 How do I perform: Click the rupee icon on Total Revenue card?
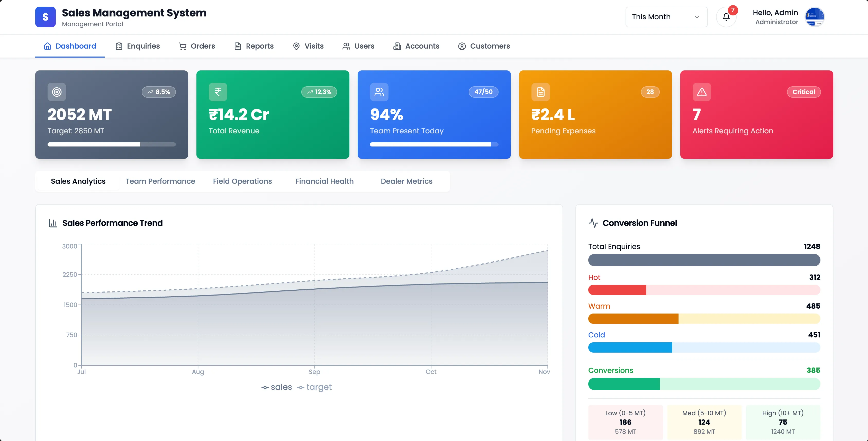click(218, 92)
